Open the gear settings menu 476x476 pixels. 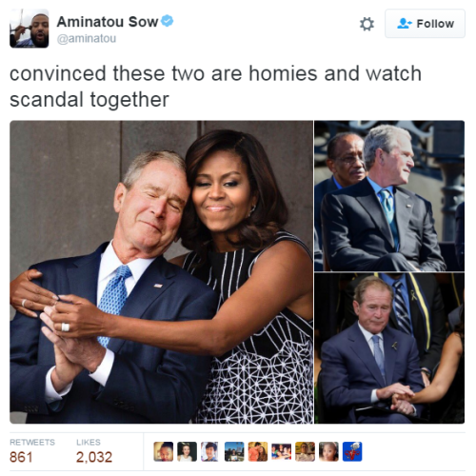click(x=367, y=24)
